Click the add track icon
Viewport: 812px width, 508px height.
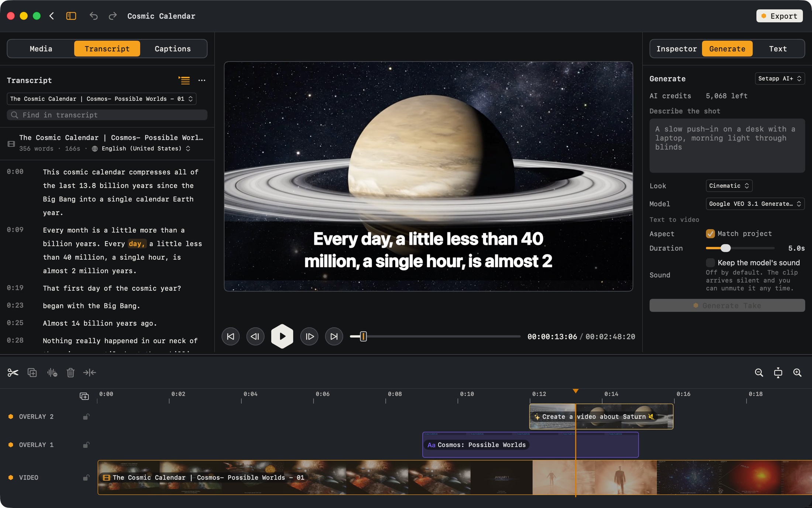click(84, 396)
